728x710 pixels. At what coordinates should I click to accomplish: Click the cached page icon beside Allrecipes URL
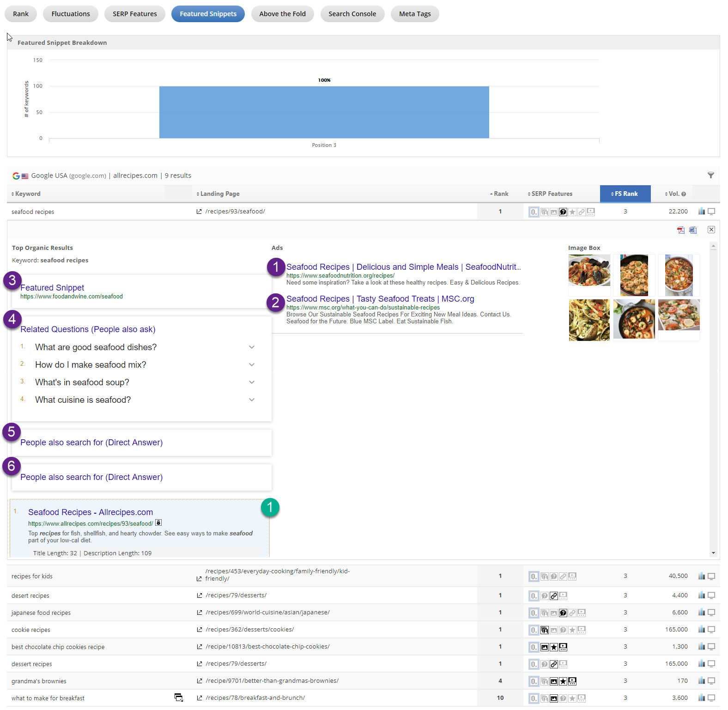click(x=158, y=523)
